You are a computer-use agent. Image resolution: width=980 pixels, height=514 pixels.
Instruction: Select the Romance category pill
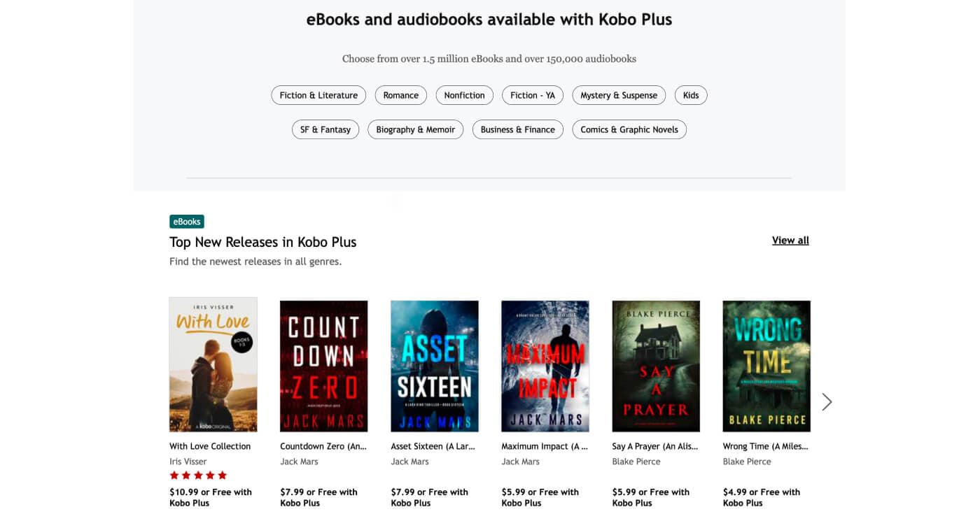click(x=400, y=95)
